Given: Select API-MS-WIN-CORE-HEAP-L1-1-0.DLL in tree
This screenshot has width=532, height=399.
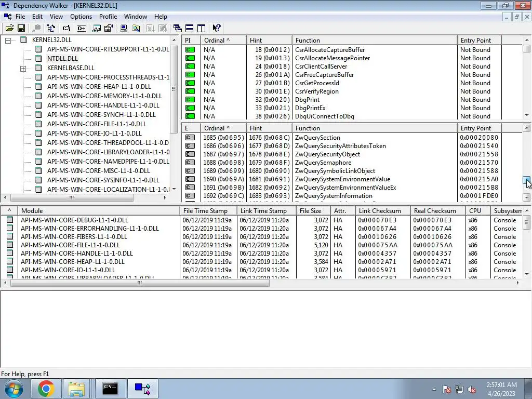Looking at the screenshot, I should click(x=99, y=87).
